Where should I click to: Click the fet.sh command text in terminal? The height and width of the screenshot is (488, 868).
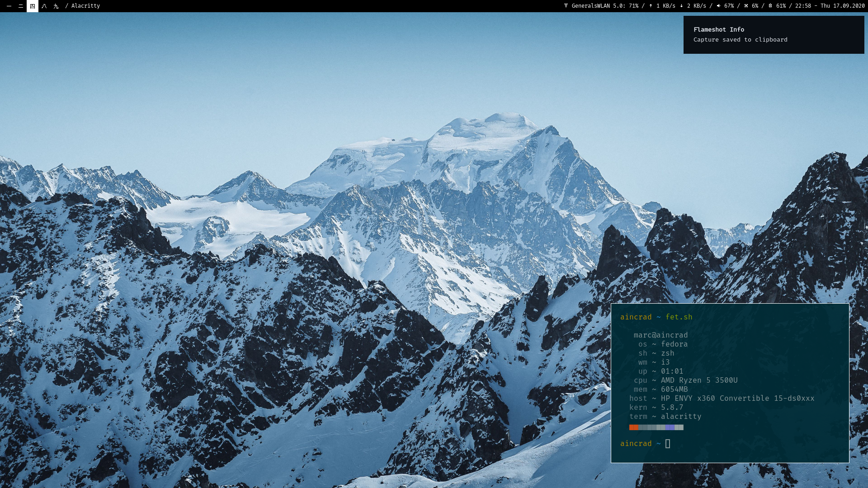point(679,317)
